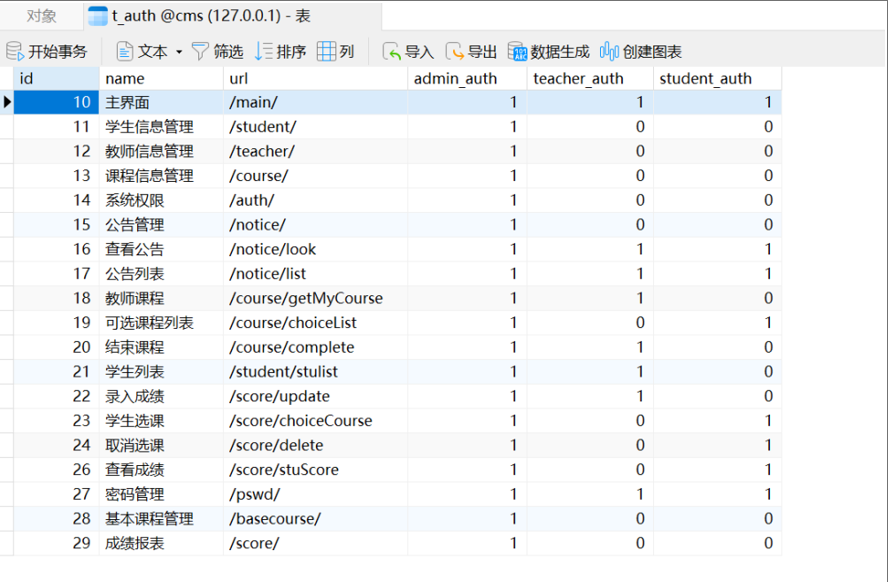Expand the 文本 dropdown arrow
The width and height of the screenshot is (888, 582).
tap(179, 52)
